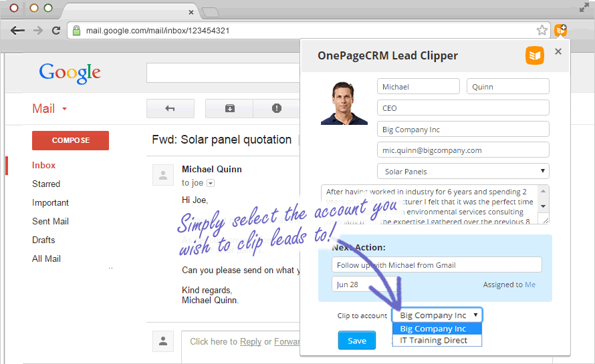Click email subject Fwd: Solar panel quotation
Viewport: 595px width, 364px height.
221,140
